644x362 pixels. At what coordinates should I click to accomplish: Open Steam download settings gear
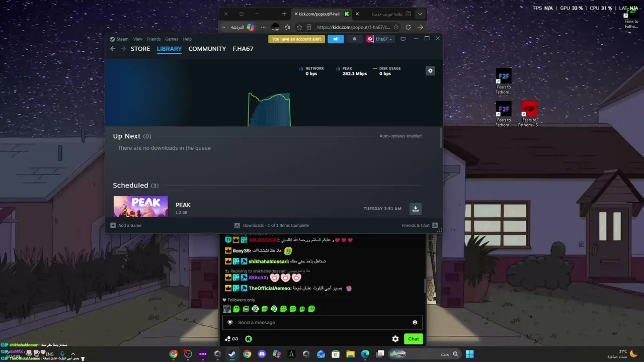[x=430, y=71]
